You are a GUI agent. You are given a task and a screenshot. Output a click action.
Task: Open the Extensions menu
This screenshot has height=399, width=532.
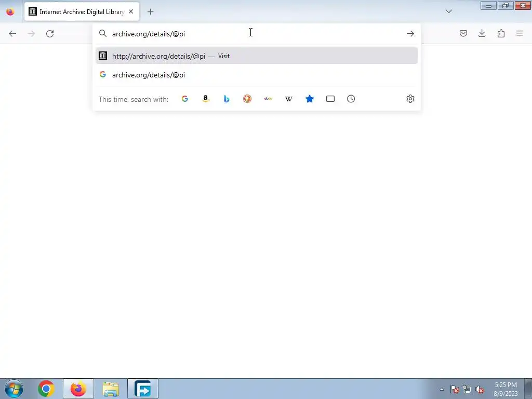point(501,33)
